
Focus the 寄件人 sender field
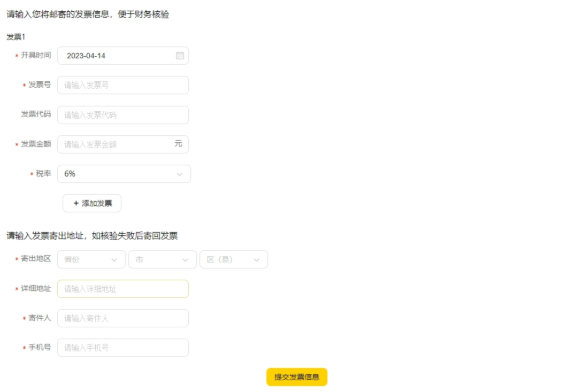click(x=122, y=318)
